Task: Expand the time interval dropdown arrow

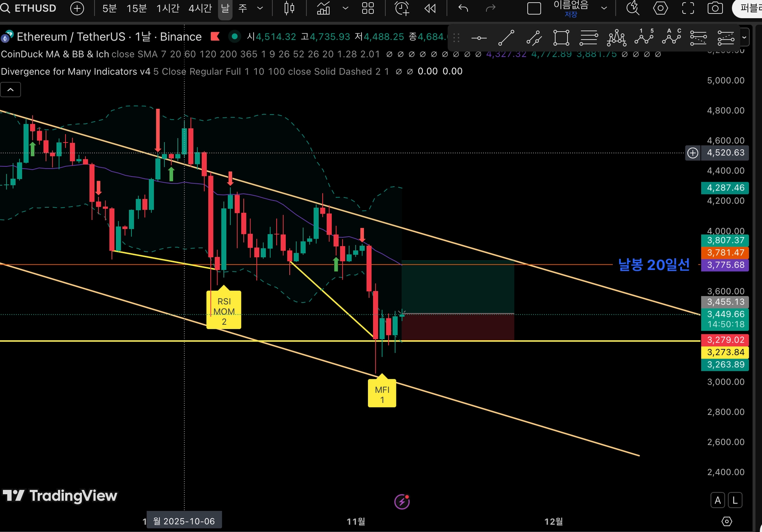Action: coord(260,8)
